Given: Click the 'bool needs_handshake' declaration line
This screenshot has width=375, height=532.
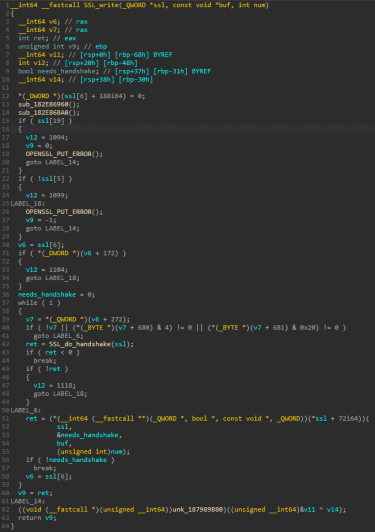Looking at the screenshot, I should (x=115, y=71).
